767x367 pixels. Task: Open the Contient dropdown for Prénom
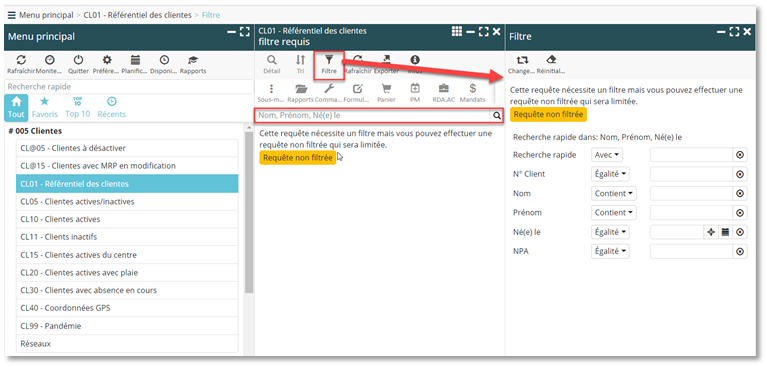(x=613, y=213)
